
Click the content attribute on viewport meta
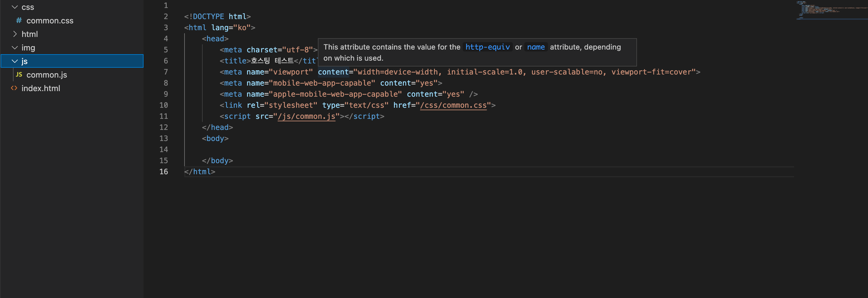point(333,72)
